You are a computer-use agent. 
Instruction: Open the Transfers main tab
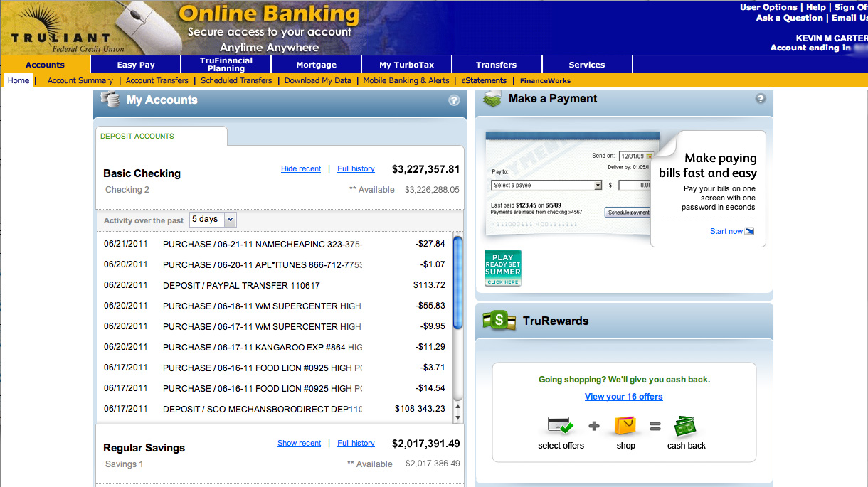pyautogui.click(x=496, y=65)
